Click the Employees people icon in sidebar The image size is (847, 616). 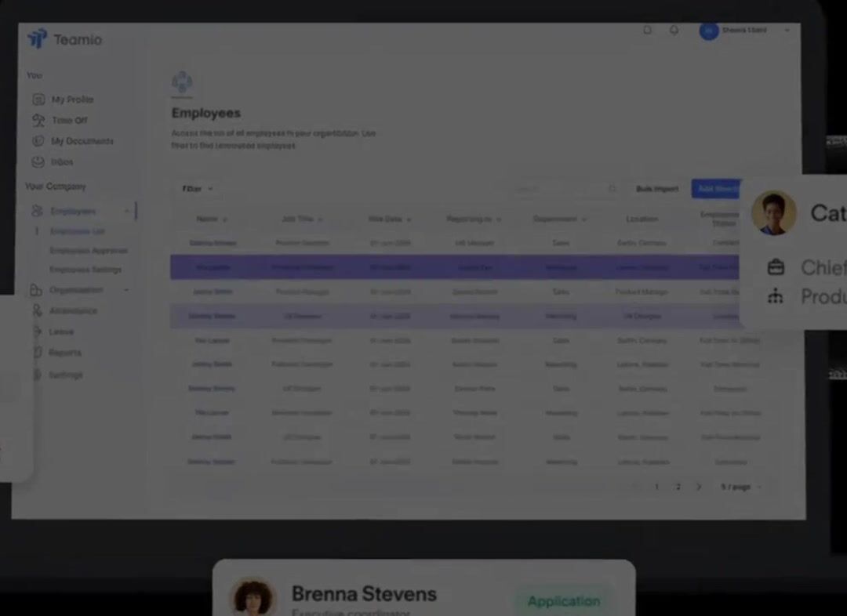[x=37, y=211]
